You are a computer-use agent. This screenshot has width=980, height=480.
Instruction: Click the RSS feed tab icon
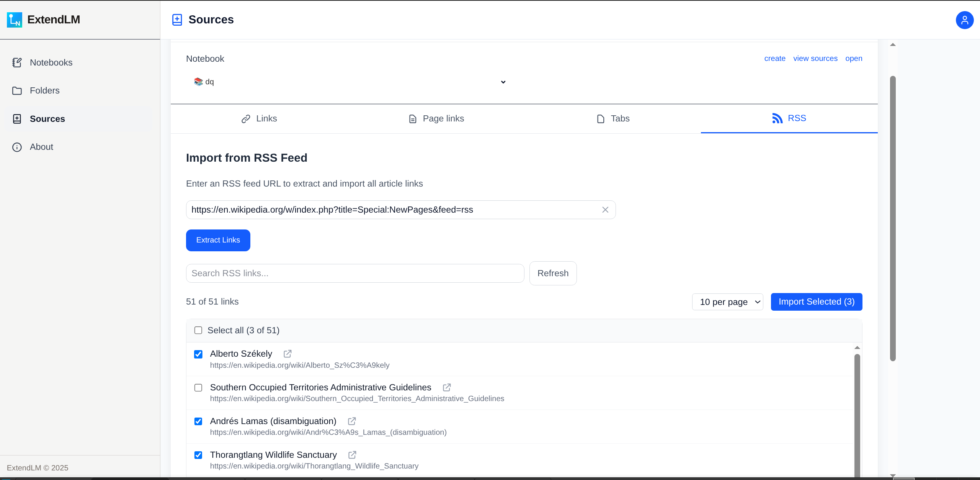[777, 118]
